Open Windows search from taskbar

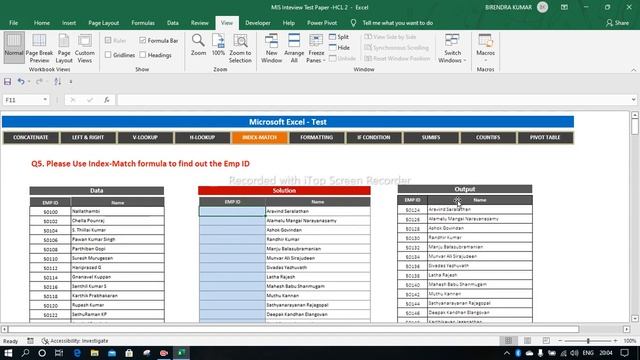pyautogui.click(x=25, y=353)
